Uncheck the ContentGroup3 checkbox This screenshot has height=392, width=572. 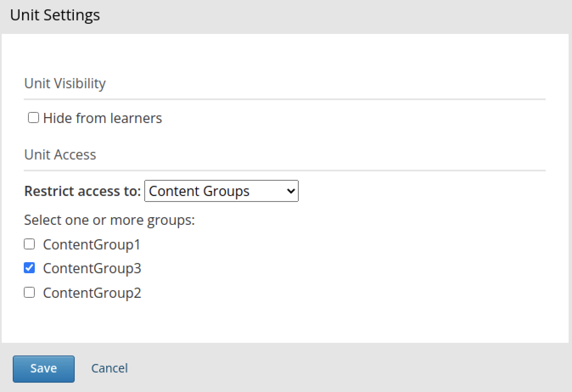pyautogui.click(x=29, y=268)
